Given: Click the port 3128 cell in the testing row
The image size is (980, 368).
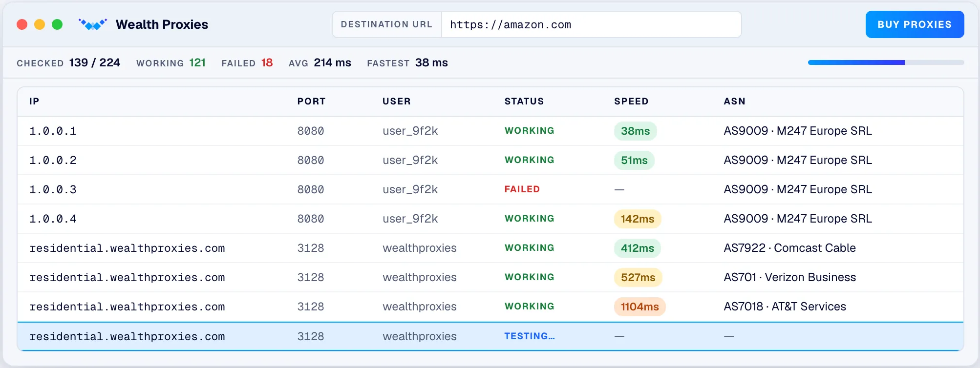Looking at the screenshot, I should tap(311, 336).
